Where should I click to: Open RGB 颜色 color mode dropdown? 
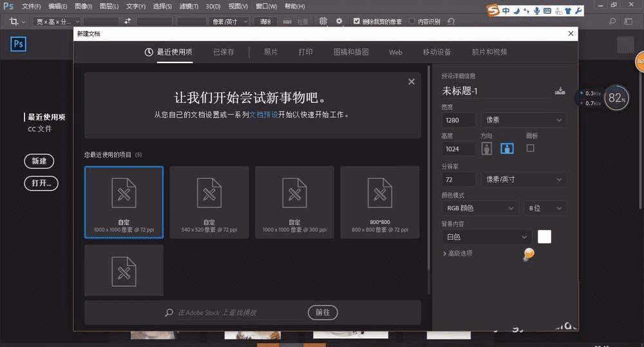(x=480, y=208)
